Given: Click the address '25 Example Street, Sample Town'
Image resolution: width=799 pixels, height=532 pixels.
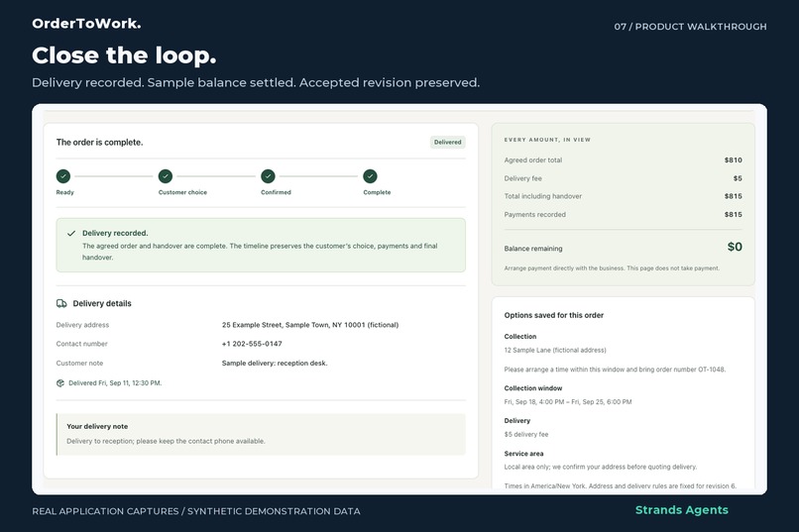Looking at the screenshot, I should [x=310, y=325].
